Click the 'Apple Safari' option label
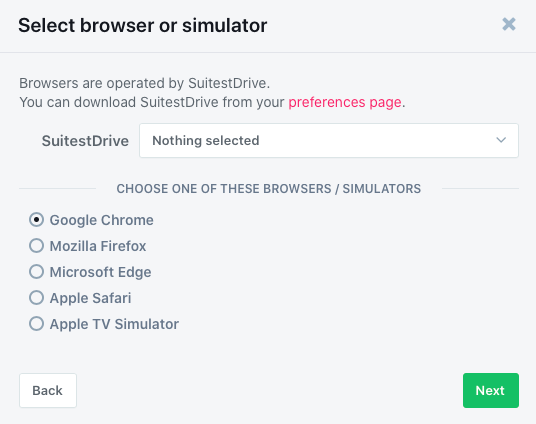This screenshot has width=536, height=424. click(x=91, y=298)
